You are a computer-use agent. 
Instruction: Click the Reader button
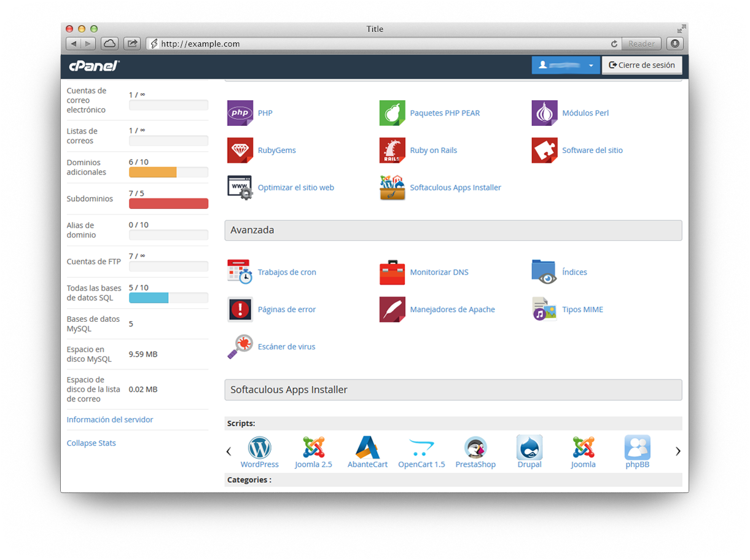point(641,44)
